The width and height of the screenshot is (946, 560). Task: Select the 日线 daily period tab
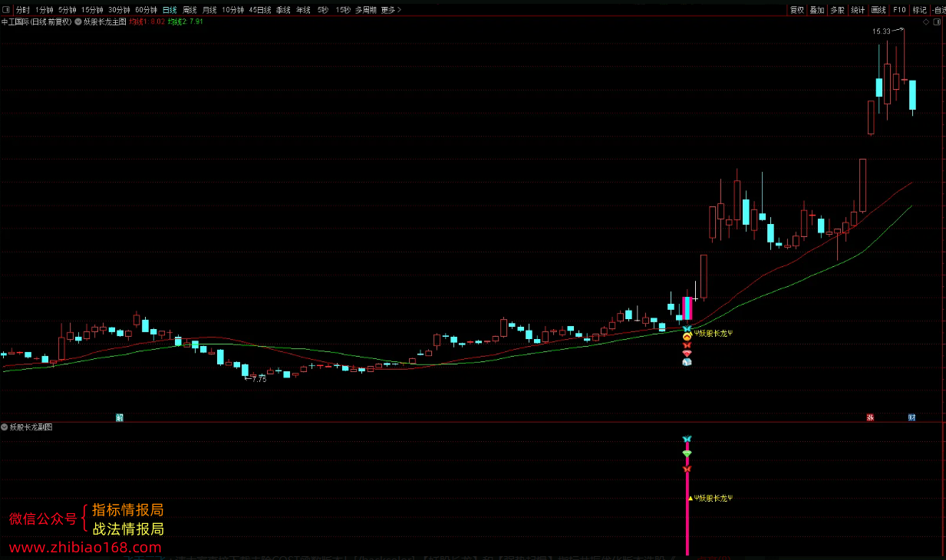169,10
